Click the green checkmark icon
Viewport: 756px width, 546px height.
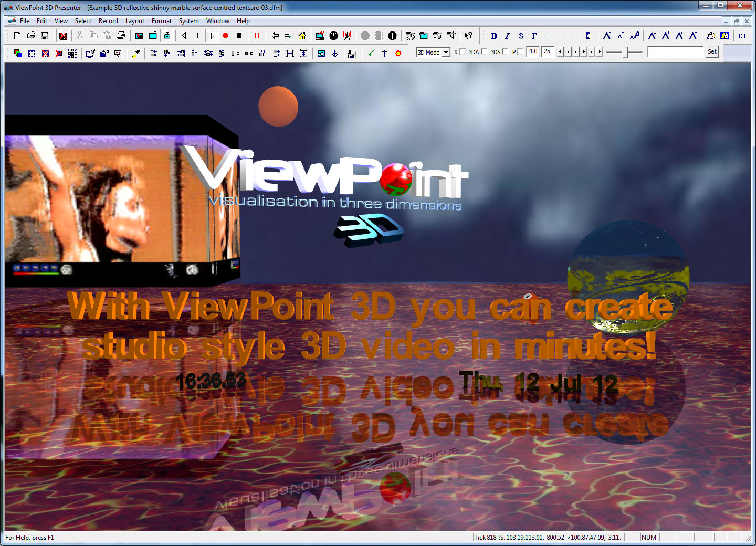click(x=371, y=54)
